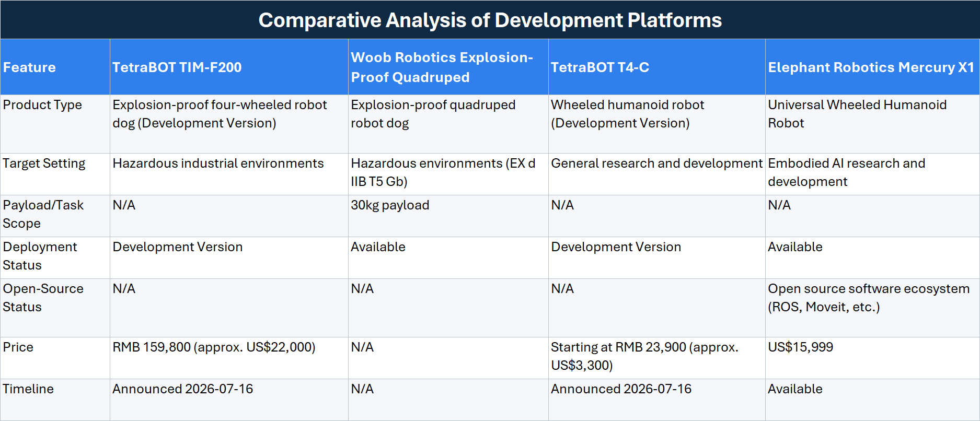Click the 'Explosion-proof quadruped robot dog' cell
980x421 pixels.
tap(448, 124)
